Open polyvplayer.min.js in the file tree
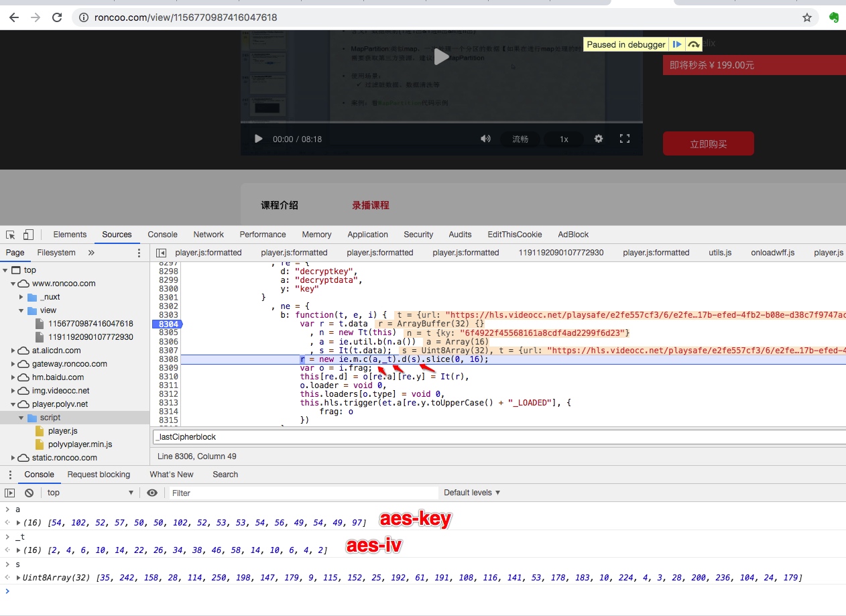Viewport: 846px width, 616px height. [x=80, y=444]
